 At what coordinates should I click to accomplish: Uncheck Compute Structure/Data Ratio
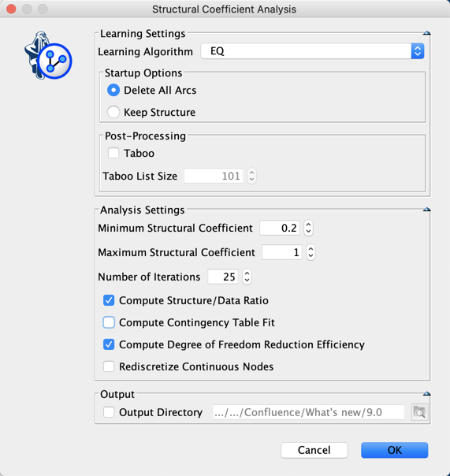coord(109,300)
